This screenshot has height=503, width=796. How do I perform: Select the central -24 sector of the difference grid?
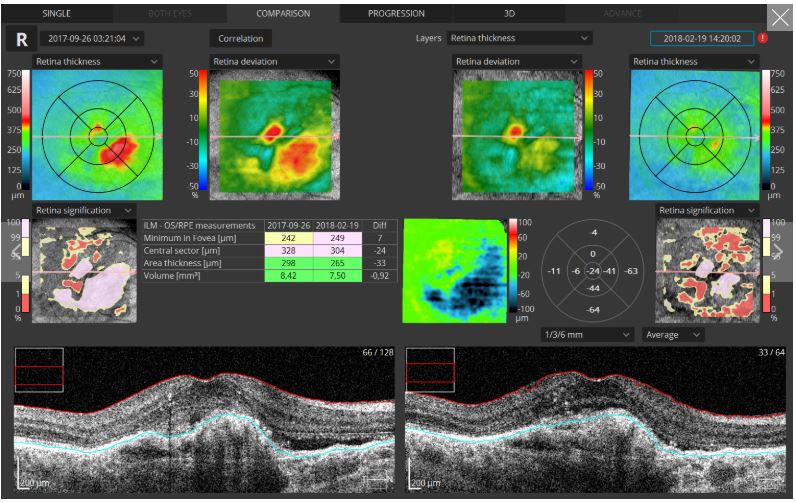tap(594, 271)
